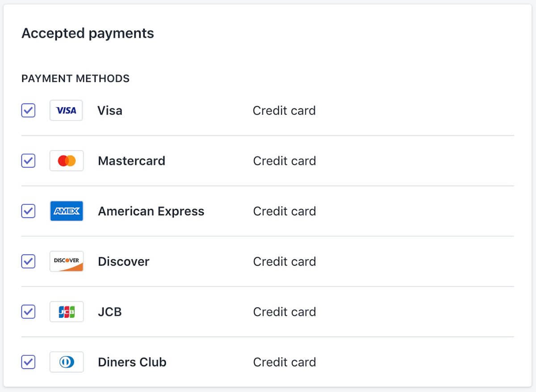This screenshot has height=392, width=536.
Task: Click the Diners Club logo
Action: click(66, 362)
